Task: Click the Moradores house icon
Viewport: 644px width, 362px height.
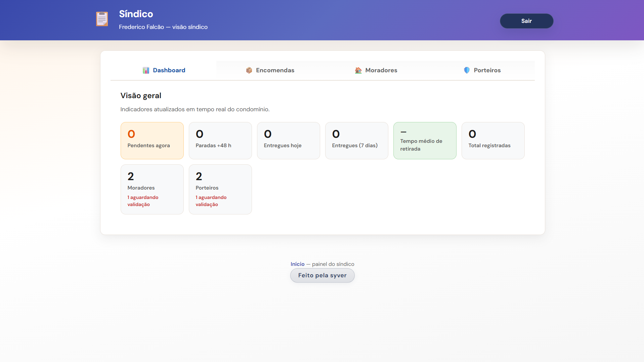Action: point(358,70)
